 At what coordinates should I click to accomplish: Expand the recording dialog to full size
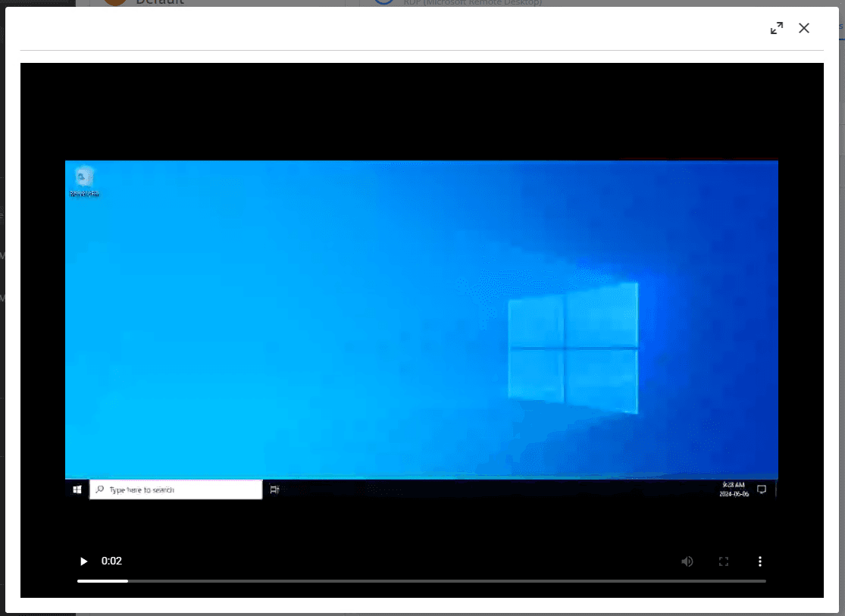click(776, 28)
